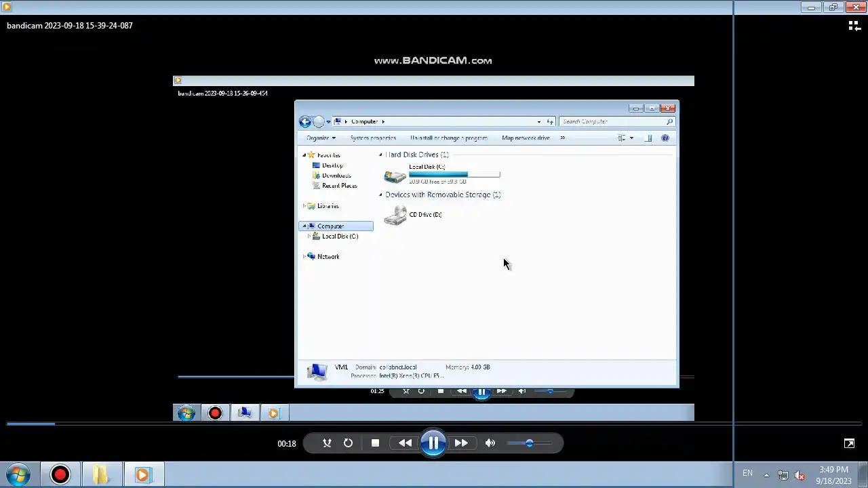Click Back arrow in recorded Explorer window

click(305, 122)
